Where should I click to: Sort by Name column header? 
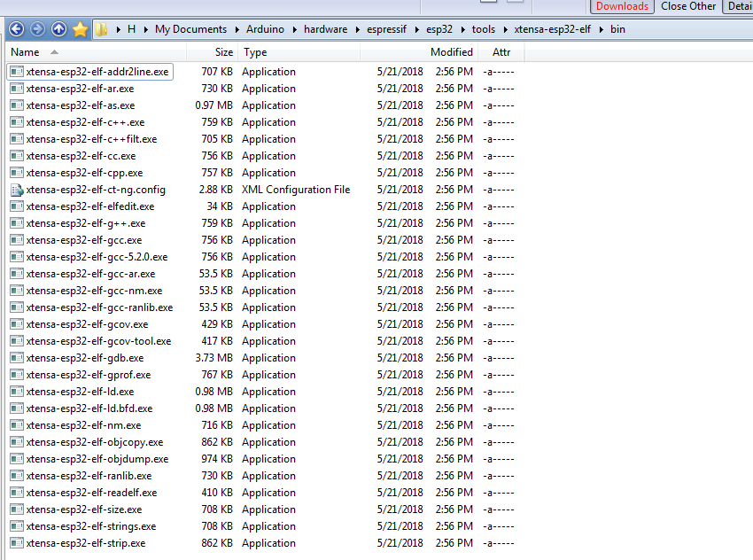96,52
